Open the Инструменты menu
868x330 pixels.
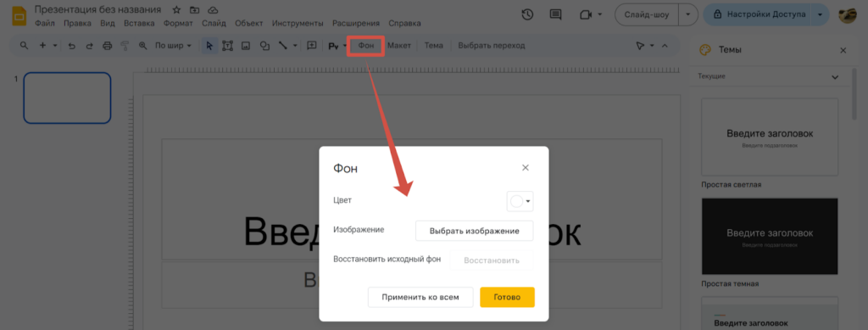[x=298, y=23]
